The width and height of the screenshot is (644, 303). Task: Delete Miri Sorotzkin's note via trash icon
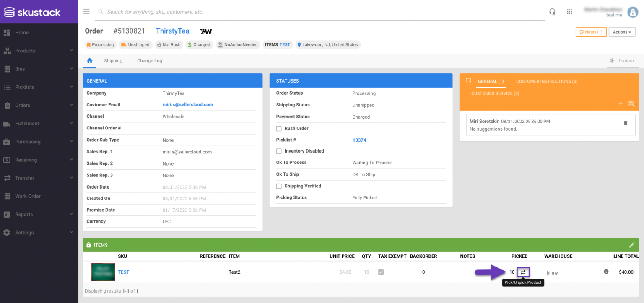[x=626, y=124]
